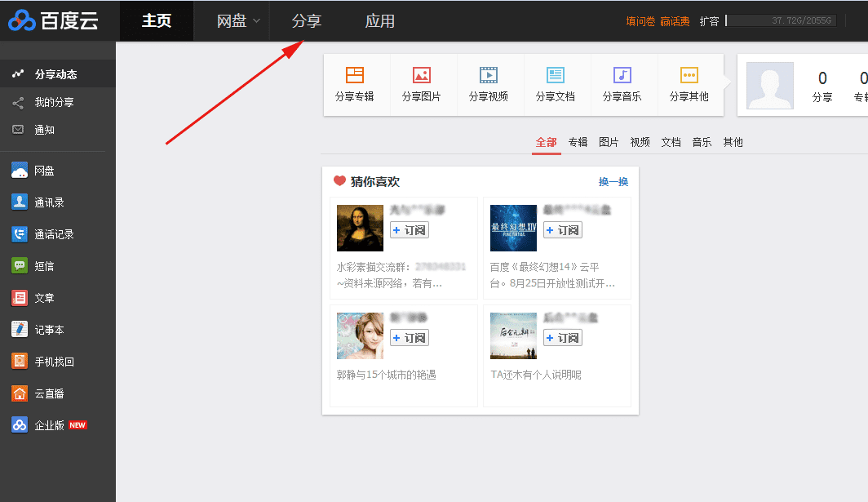
Task: Click the 后会无期 poster thumbnail
Action: point(513,335)
